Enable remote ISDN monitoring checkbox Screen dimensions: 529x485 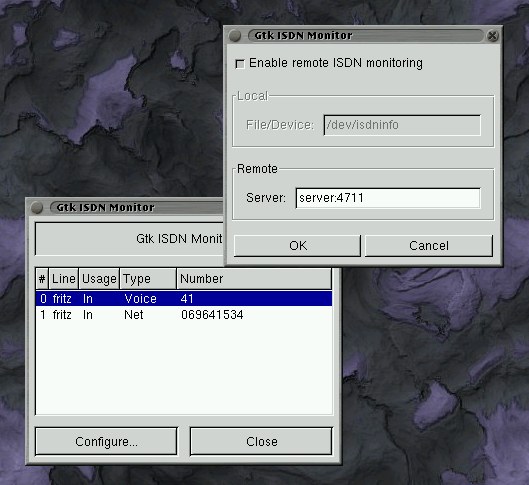(x=240, y=64)
